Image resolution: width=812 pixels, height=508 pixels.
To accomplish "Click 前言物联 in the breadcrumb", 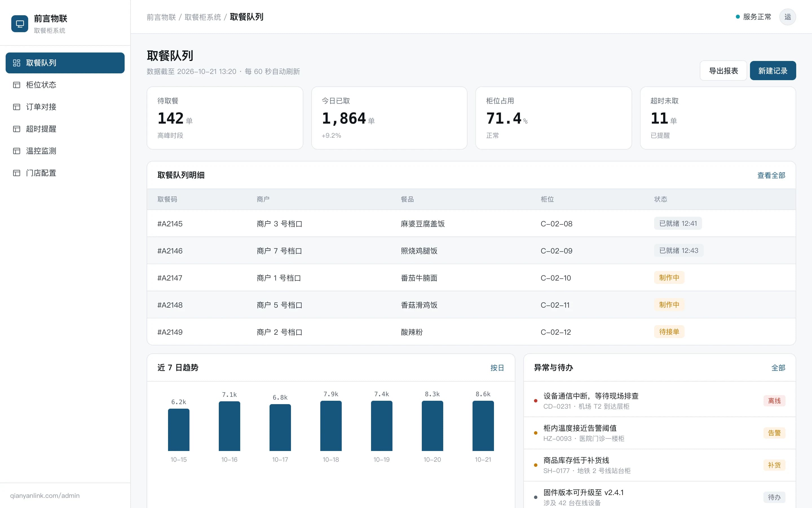I will point(161,17).
